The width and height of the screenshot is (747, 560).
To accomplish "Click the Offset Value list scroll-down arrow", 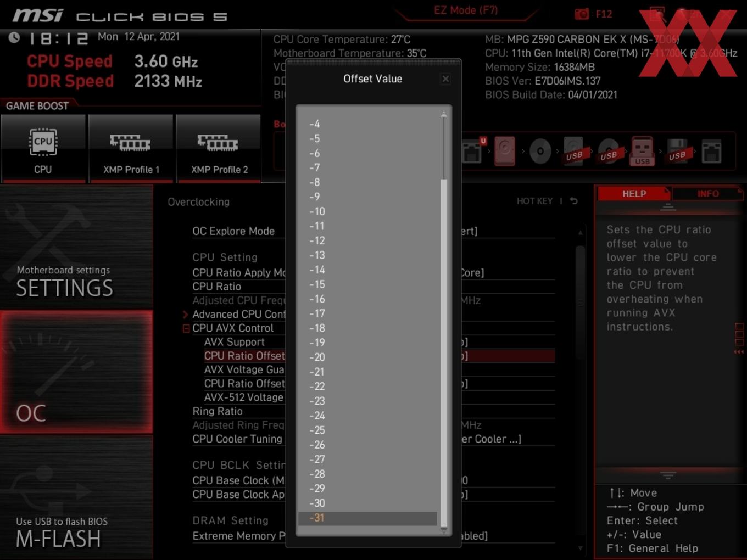I will click(x=443, y=531).
